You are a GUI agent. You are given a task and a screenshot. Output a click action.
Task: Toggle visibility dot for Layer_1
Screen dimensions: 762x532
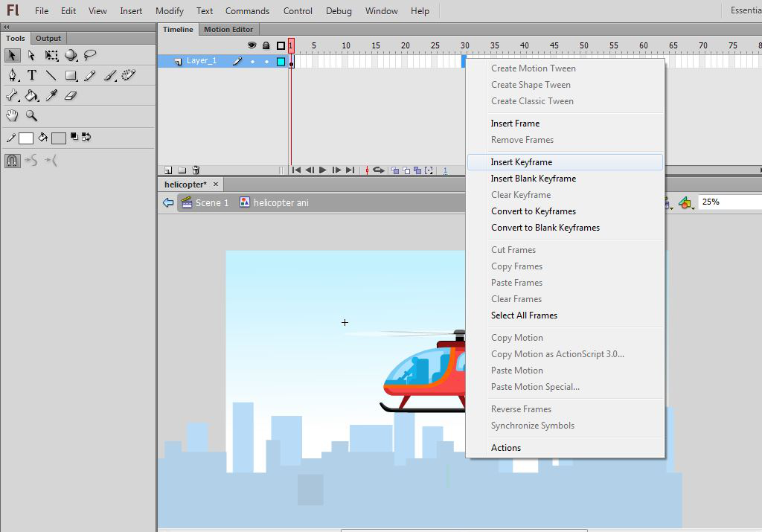point(252,62)
